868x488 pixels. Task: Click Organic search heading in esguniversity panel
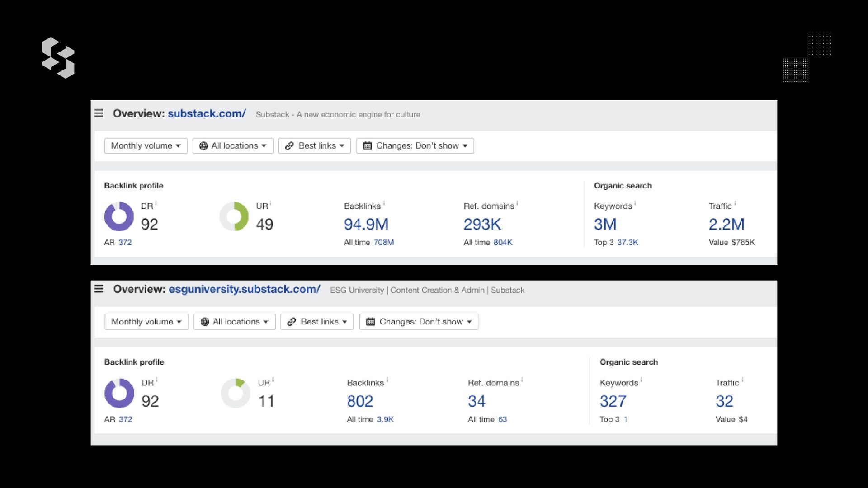coord(629,362)
